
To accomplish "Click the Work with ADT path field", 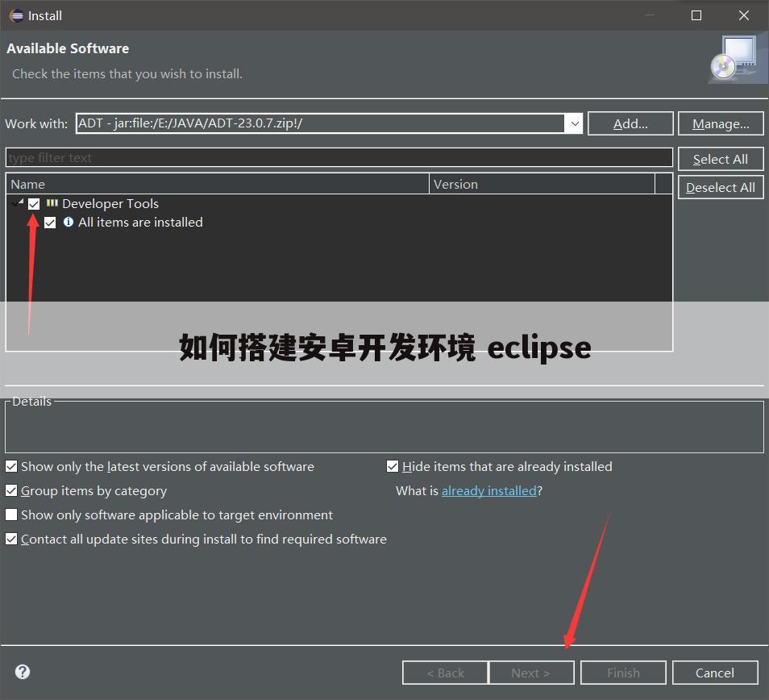I will coord(320,123).
